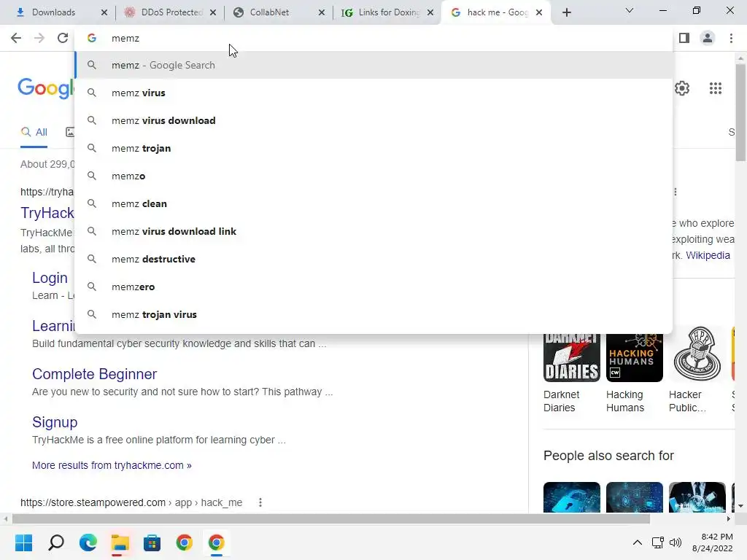Open the padlock image under People also search
The height and width of the screenshot is (560, 747).
coord(572,497)
